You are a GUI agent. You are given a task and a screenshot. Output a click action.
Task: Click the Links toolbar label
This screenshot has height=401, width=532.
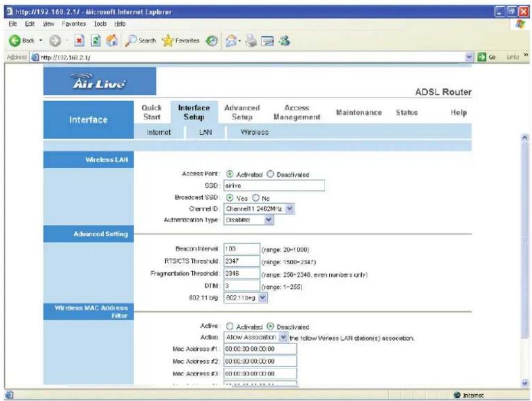513,57
